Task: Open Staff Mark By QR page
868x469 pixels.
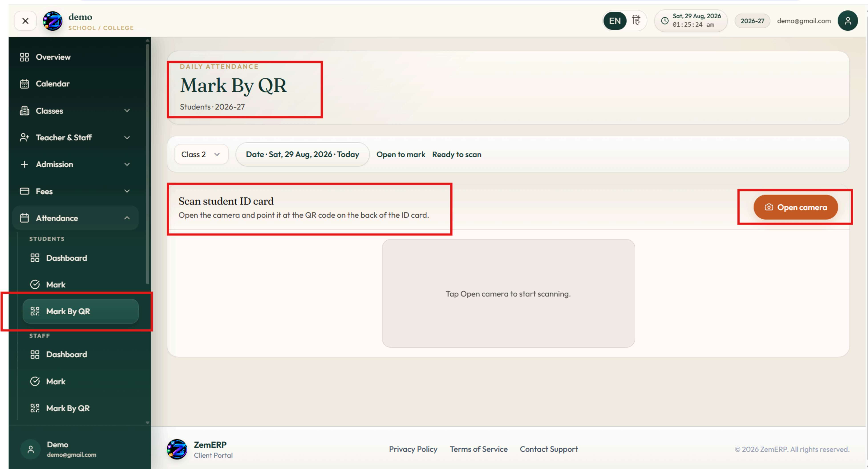Action: tap(81, 408)
